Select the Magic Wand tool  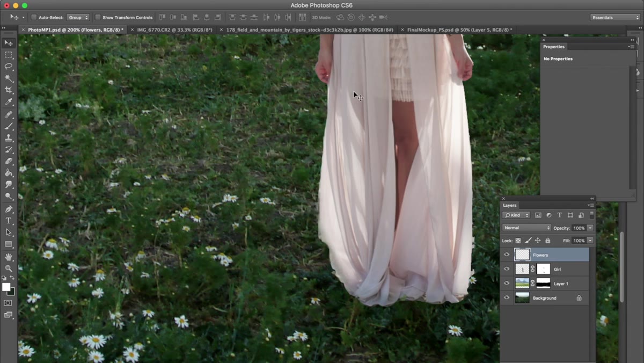9,78
